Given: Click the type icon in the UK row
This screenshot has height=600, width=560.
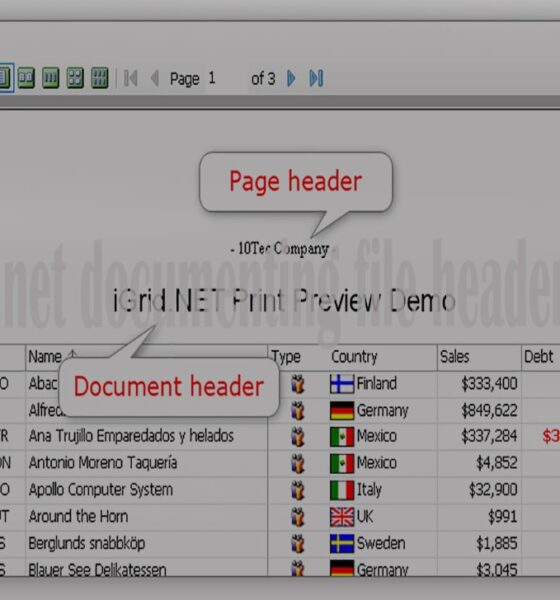Looking at the screenshot, I should (298, 517).
